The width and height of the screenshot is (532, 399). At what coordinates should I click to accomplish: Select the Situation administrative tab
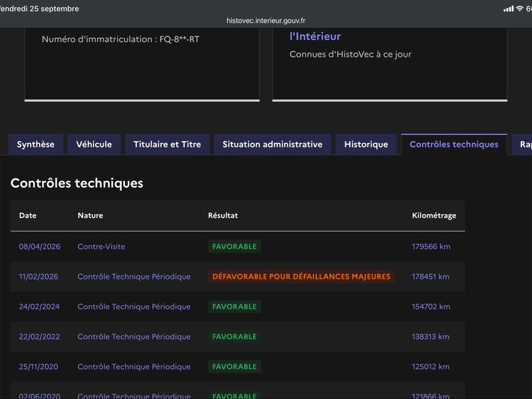pos(273,144)
